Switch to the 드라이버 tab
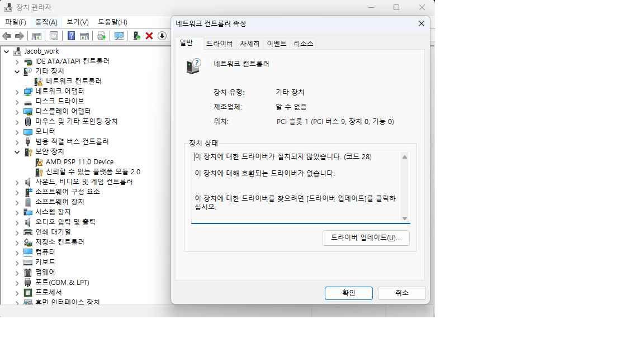This screenshot has height=362, width=644. tap(219, 44)
